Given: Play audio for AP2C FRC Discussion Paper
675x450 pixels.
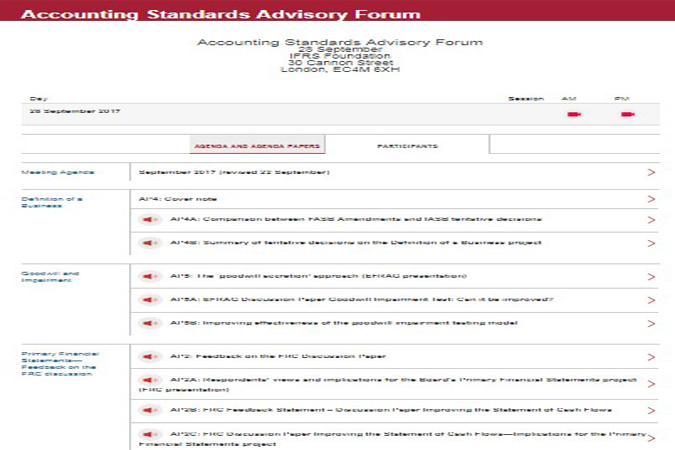Looking at the screenshot, I should pyautogui.click(x=150, y=434).
